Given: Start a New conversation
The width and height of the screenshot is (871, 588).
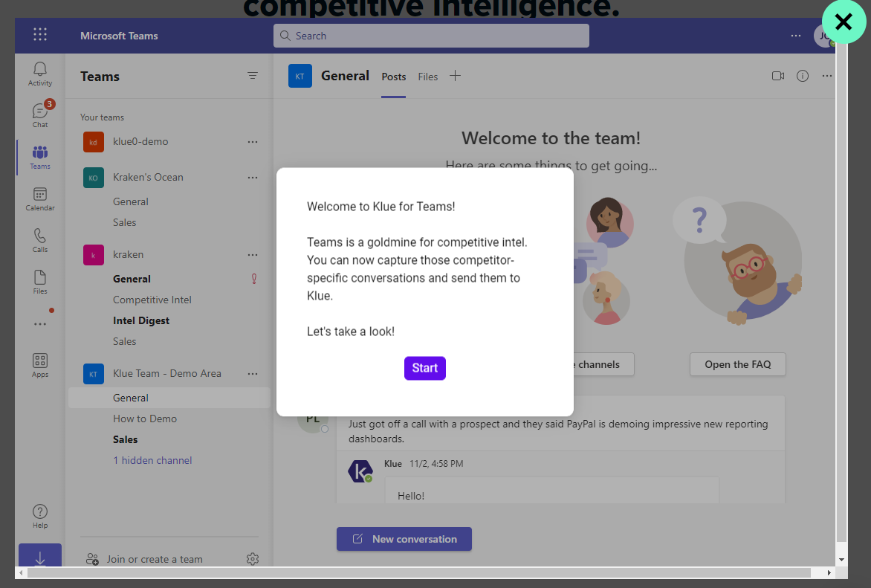Looking at the screenshot, I should click(x=404, y=539).
